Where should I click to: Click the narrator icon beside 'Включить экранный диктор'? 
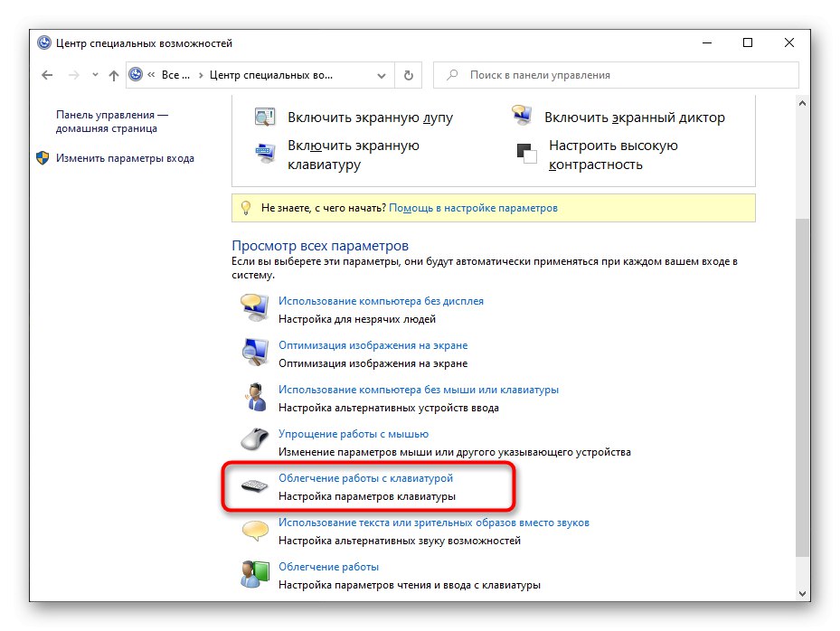tap(521, 116)
